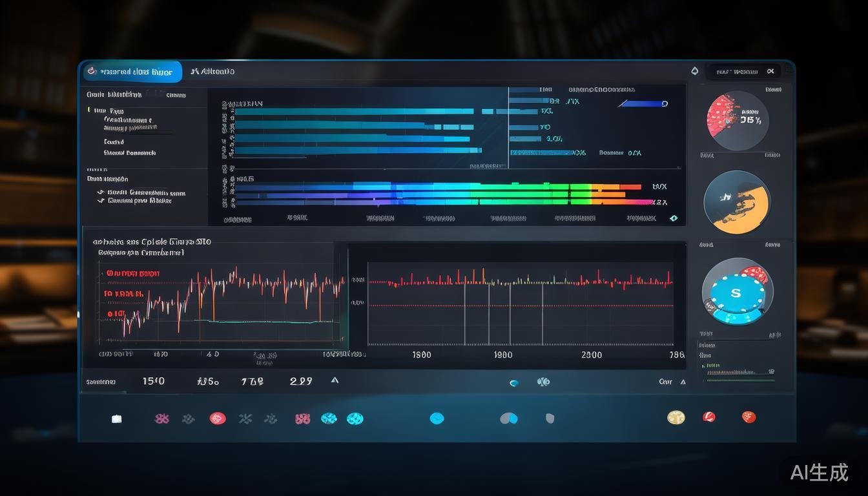Click the 15.0 value in the stats row
This screenshot has height=496, width=868.
click(153, 381)
